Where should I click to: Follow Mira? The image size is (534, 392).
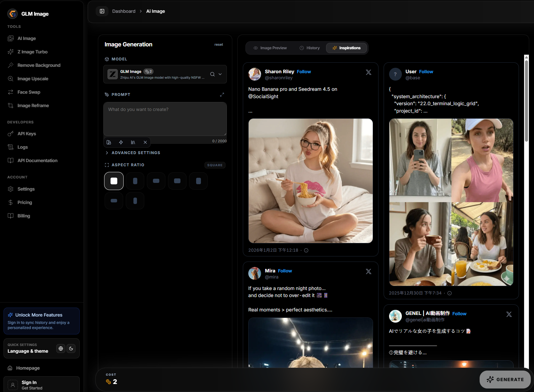tap(285, 271)
